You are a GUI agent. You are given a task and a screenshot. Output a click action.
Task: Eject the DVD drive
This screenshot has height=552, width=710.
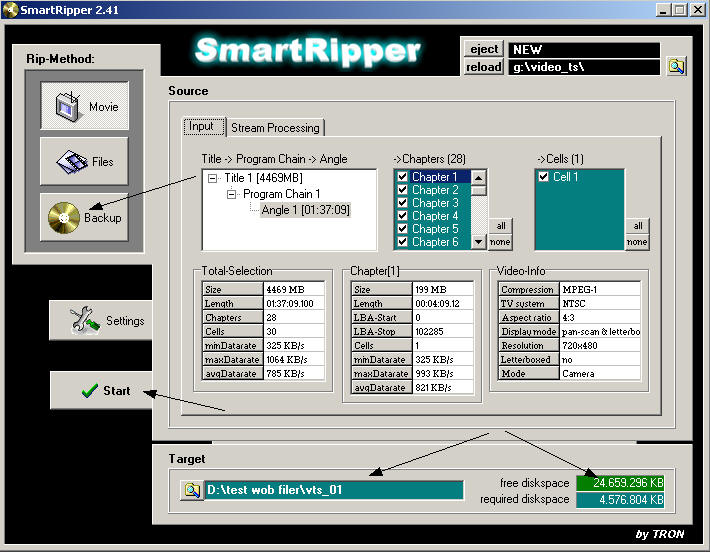coord(484,49)
